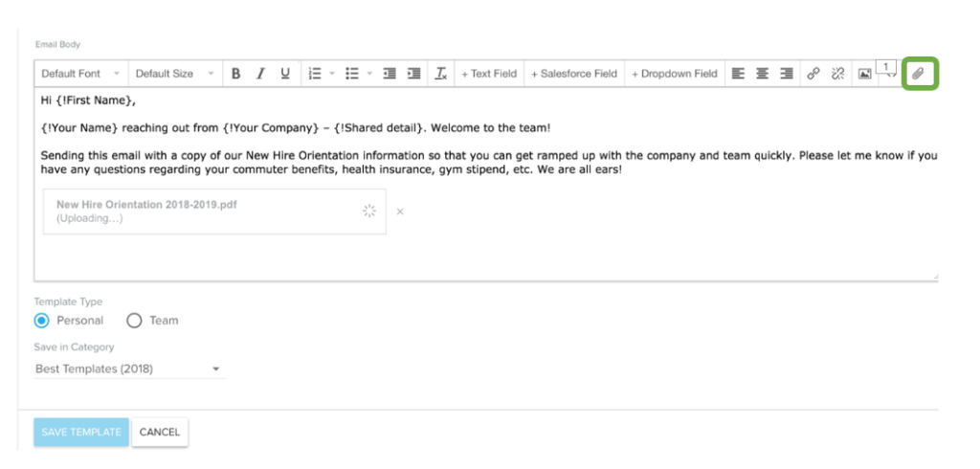The image size is (980, 469).
Task: Insert a bulleted list
Action: point(351,74)
